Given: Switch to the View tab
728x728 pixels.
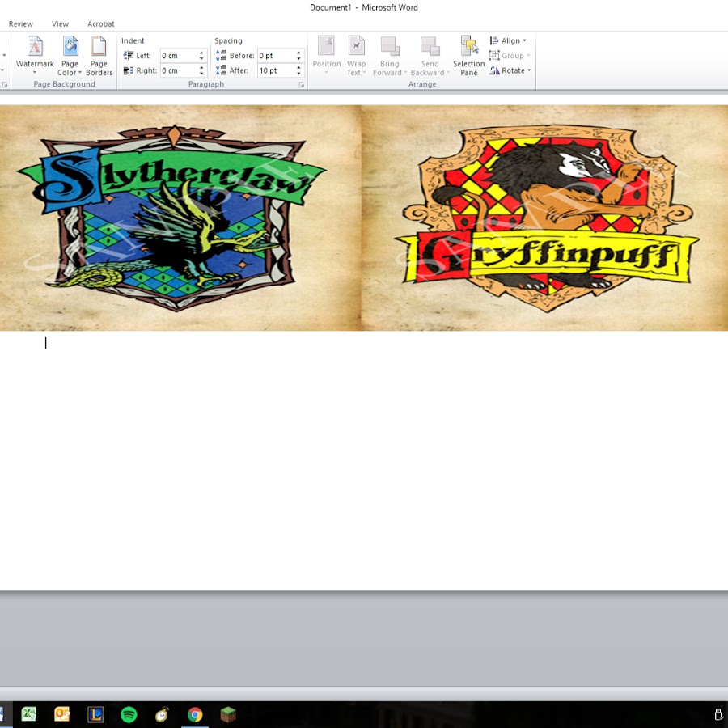Looking at the screenshot, I should (61, 23).
